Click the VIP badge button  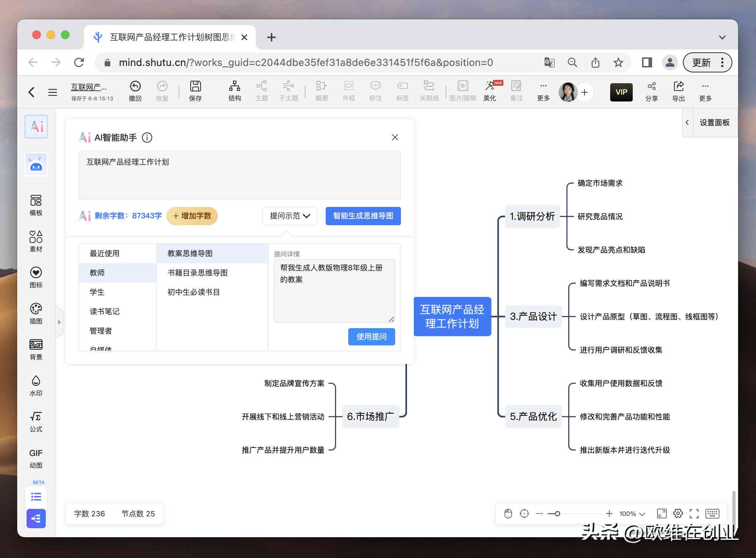tap(620, 92)
